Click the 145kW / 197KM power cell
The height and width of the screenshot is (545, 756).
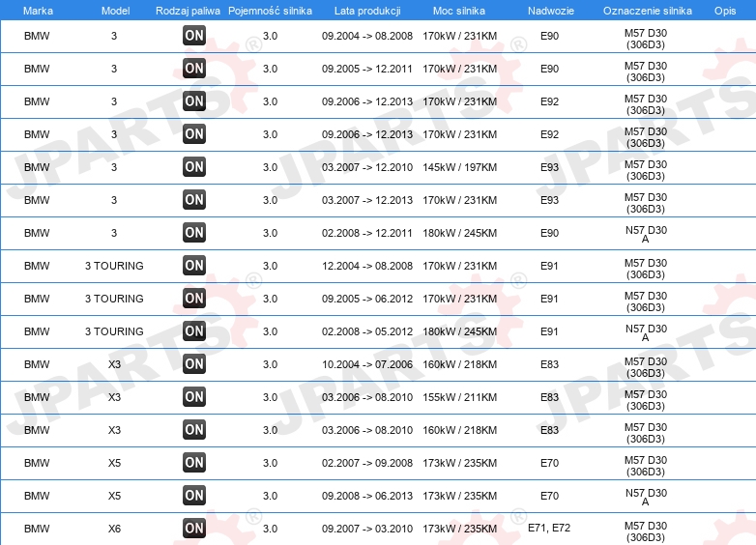point(459,167)
